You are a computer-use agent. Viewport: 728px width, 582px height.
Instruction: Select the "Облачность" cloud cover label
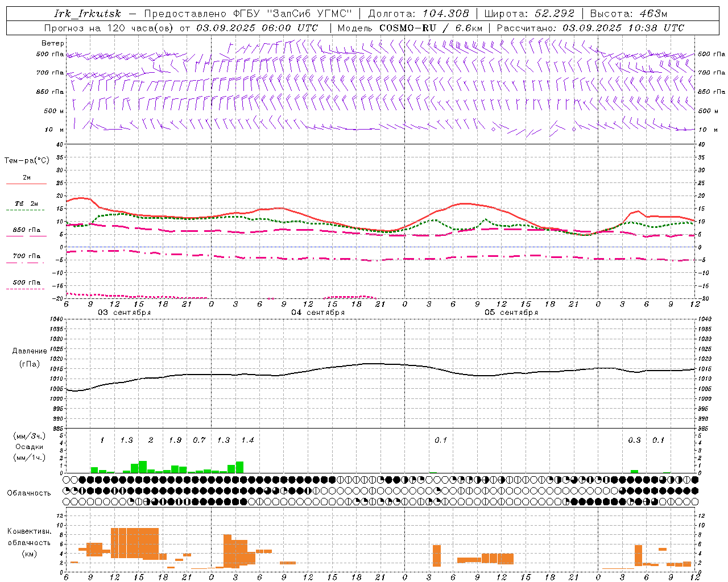click(29, 493)
